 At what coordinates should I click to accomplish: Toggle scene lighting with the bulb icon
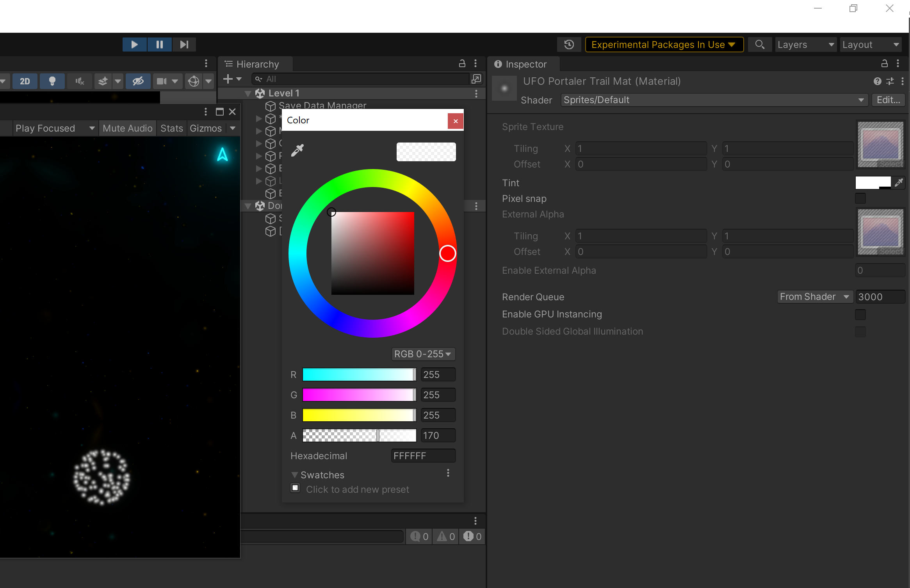(52, 81)
